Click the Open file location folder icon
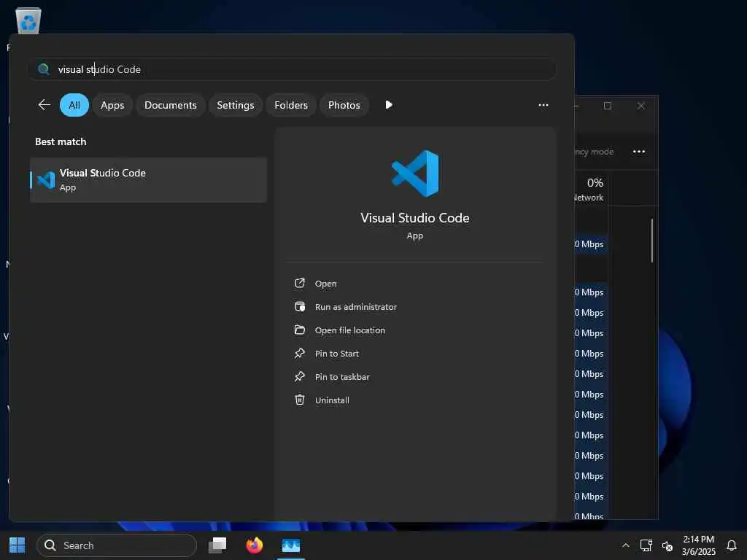This screenshot has width=747, height=560. (x=300, y=330)
